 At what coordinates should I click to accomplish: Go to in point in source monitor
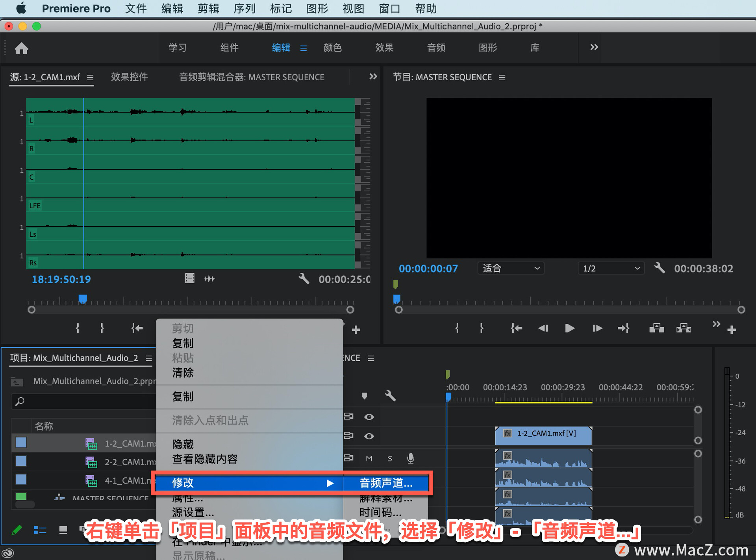(137, 328)
